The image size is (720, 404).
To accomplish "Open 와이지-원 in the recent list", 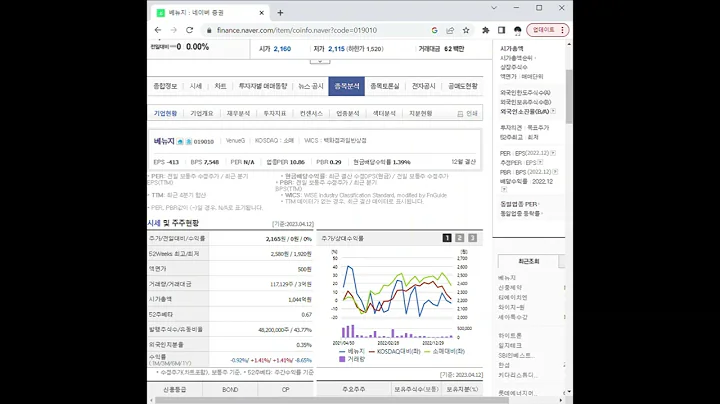I will 511,307.
